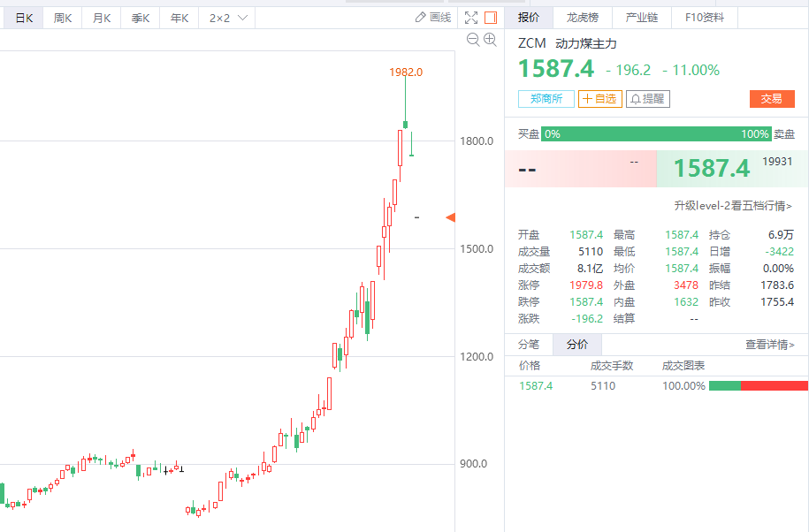This screenshot has width=809, height=532.
Task: Open the 2×2 layout dropdown
Action: [x=228, y=18]
